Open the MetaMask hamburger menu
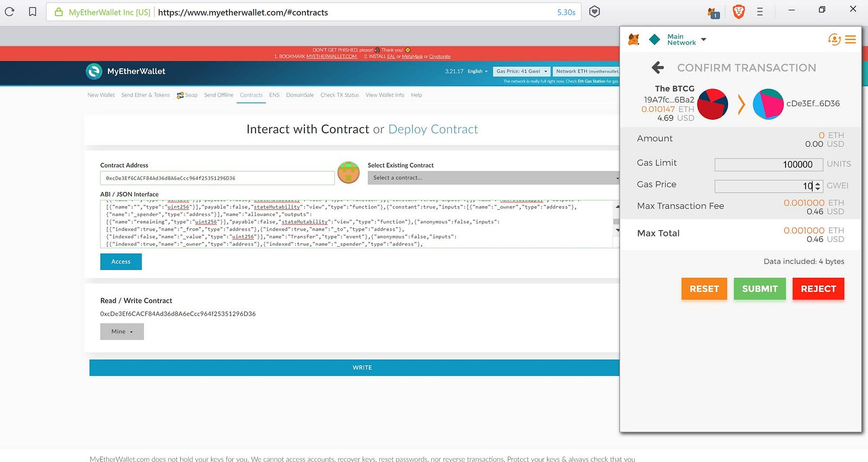 [850, 40]
